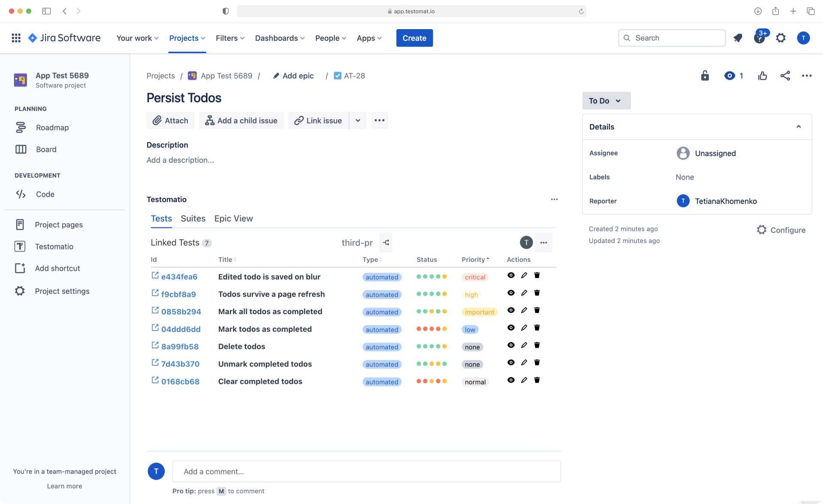Click delete icon for Mark todos as completed

(x=537, y=328)
